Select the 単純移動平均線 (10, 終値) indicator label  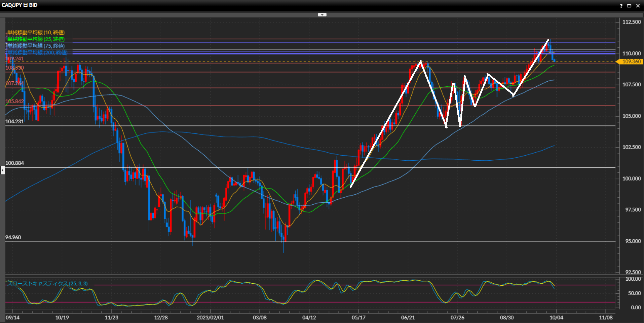(36, 33)
